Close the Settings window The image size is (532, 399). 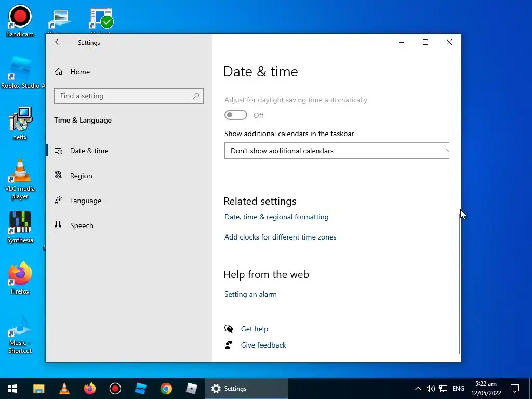pos(449,42)
